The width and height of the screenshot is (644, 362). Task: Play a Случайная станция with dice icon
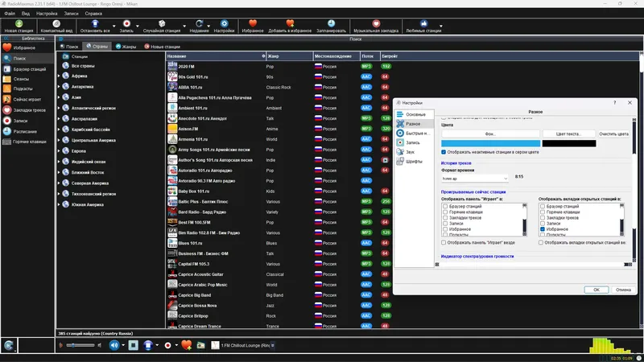pos(162,24)
